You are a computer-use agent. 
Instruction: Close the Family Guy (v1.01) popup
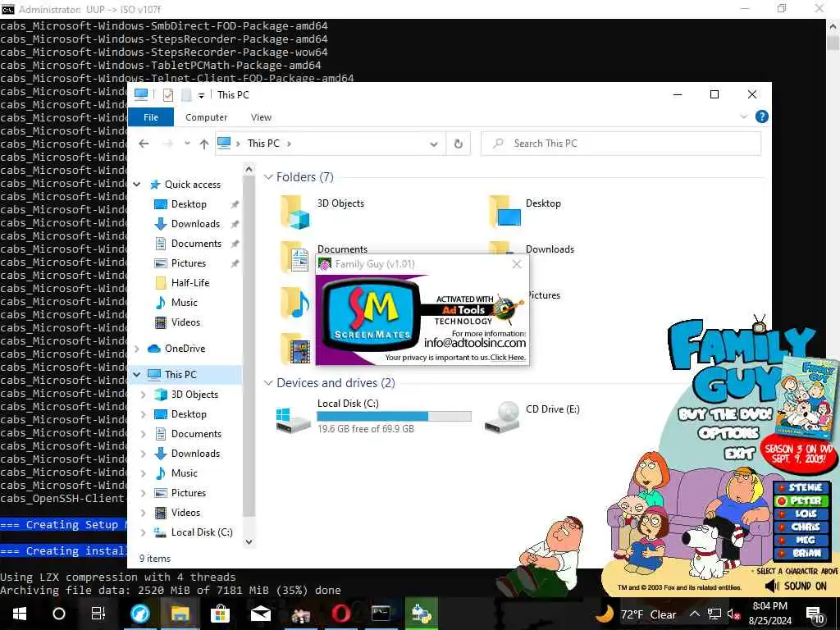(517, 264)
